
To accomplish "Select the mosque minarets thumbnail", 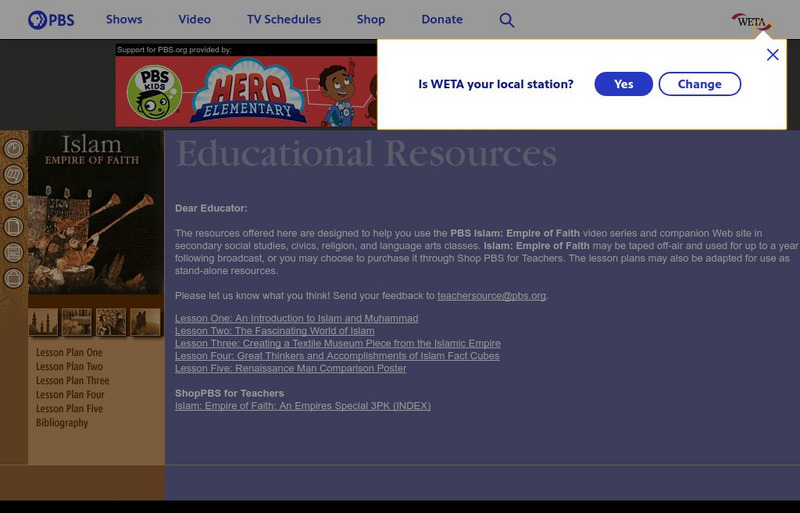I will tap(43, 322).
